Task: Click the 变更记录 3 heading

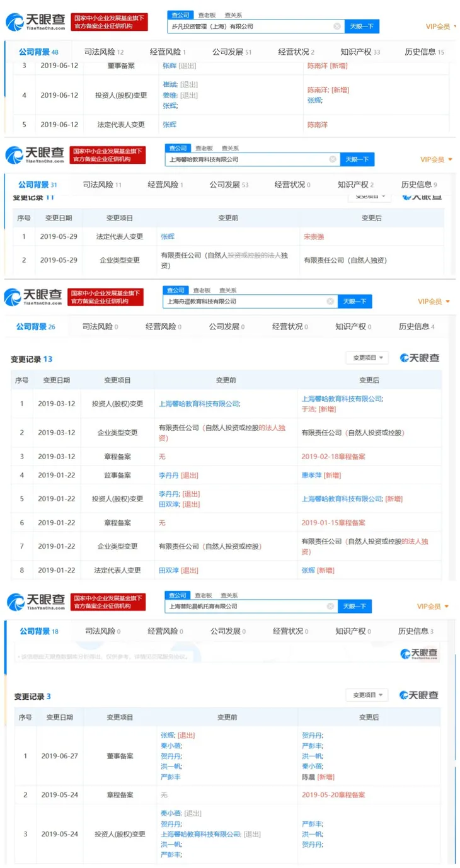Action: 33,697
